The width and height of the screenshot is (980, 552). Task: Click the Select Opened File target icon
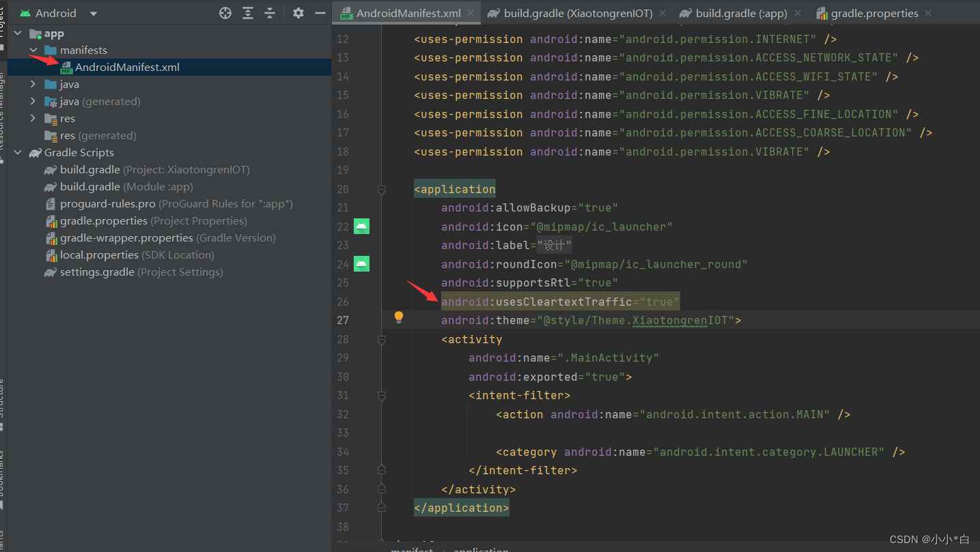(225, 13)
